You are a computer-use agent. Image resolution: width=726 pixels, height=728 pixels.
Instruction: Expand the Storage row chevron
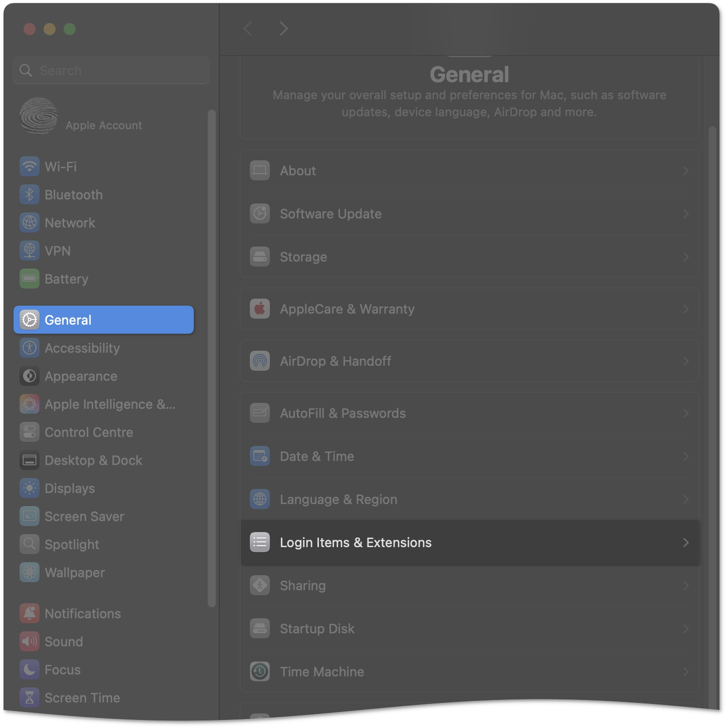686,257
